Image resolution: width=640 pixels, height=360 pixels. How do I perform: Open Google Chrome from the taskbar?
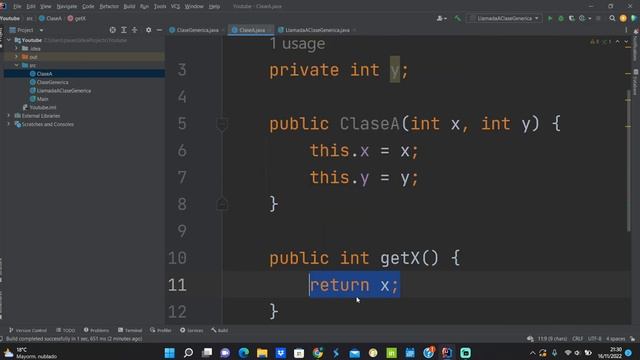click(318, 353)
